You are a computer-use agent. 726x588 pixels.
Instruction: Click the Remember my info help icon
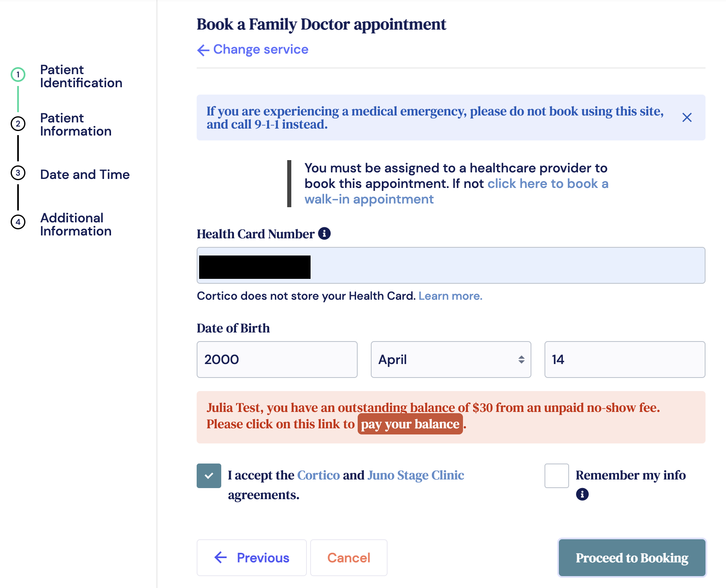[x=582, y=494]
